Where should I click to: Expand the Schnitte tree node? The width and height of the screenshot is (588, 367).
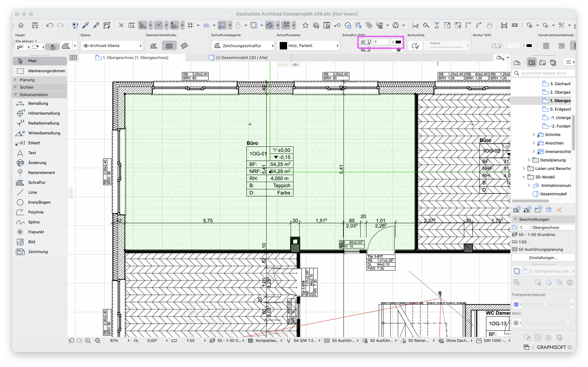coord(534,134)
